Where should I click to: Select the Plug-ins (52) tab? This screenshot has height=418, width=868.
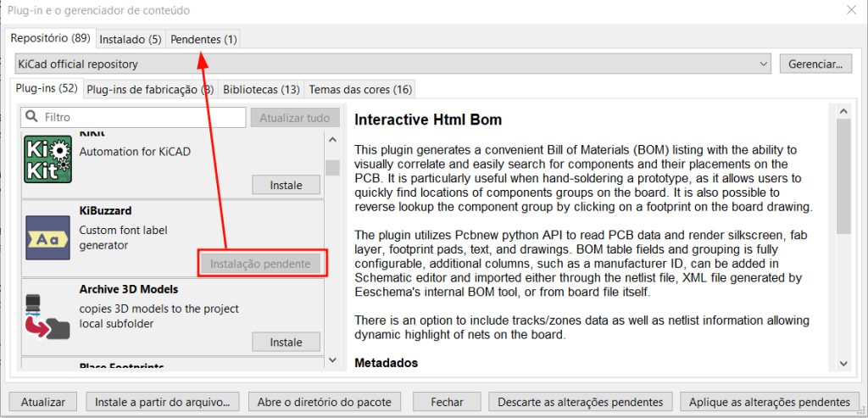click(x=47, y=88)
